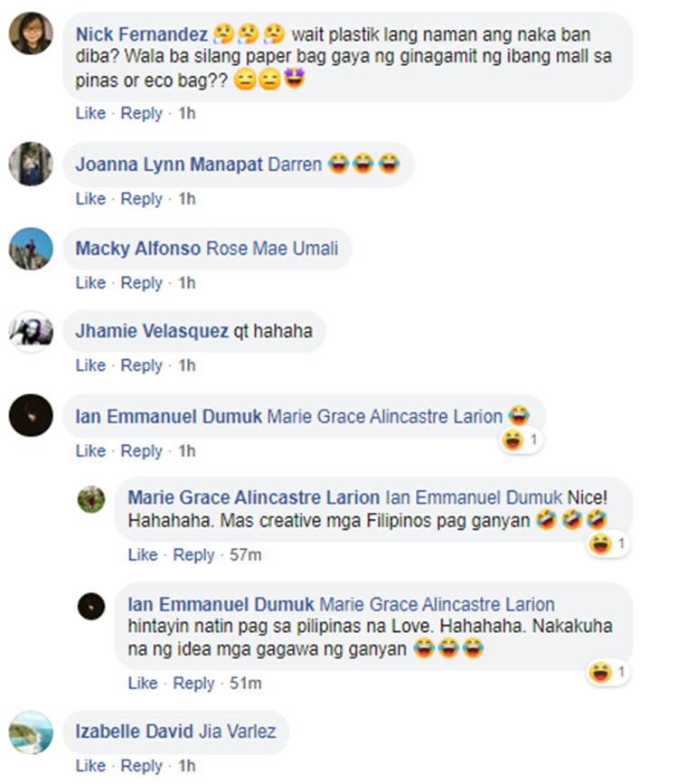Reply to Jhamie Velasquez's comment
This screenshot has width=678, height=784.
pyautogui.click(x=142, y=365)
